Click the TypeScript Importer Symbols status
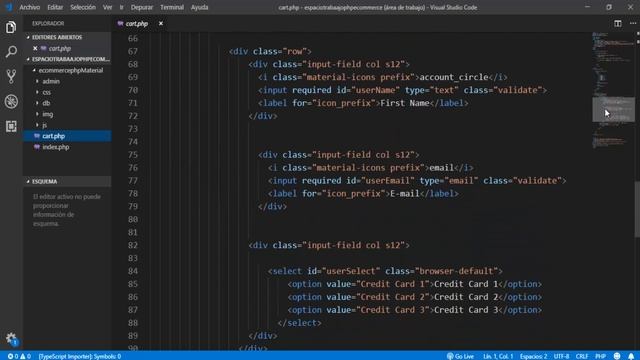The height and width of the screenshot is (360, 640). (80, 356)
